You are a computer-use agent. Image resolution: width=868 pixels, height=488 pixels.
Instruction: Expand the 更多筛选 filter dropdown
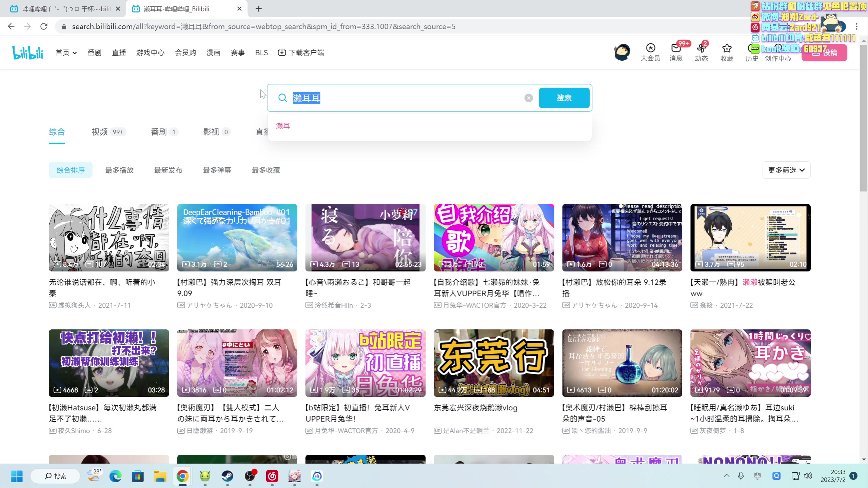(x=786, y=170)
